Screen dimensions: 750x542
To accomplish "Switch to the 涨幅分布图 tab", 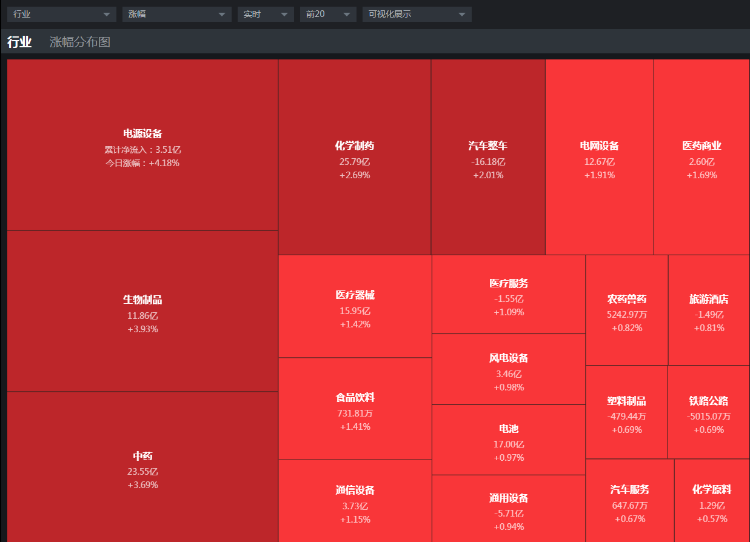I will 80,42.
